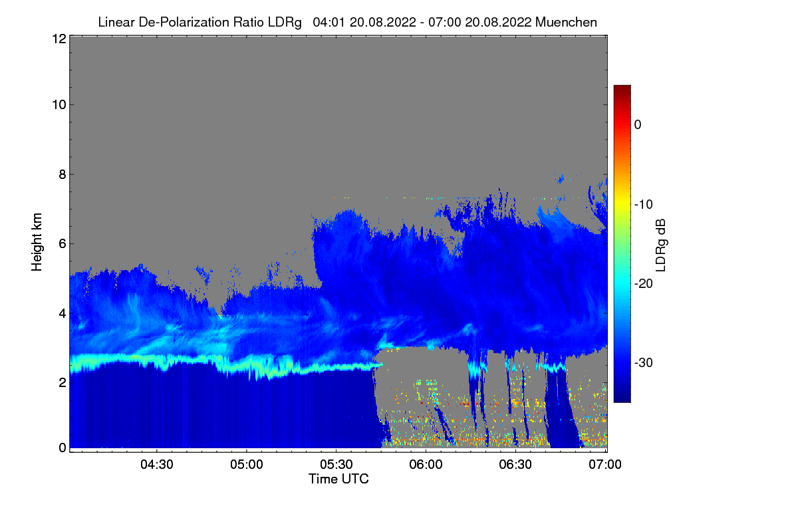The width and height of the screenshot is (798, 532).
Task: Click the 'LDRg dB' colorbar label
Action: (x=660, y=245)
